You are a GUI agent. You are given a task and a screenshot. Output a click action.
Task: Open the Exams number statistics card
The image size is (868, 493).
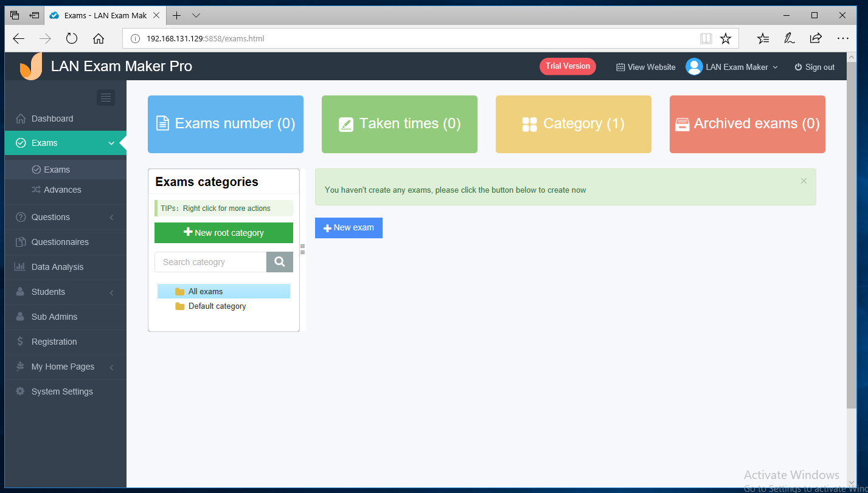pos(225,124)
